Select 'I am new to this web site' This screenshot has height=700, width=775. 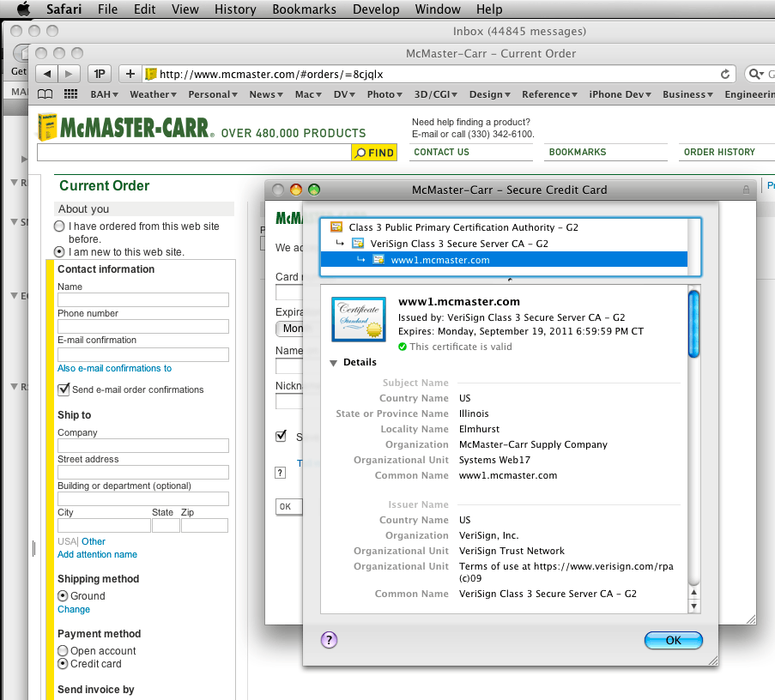click(x=59, y=252)
